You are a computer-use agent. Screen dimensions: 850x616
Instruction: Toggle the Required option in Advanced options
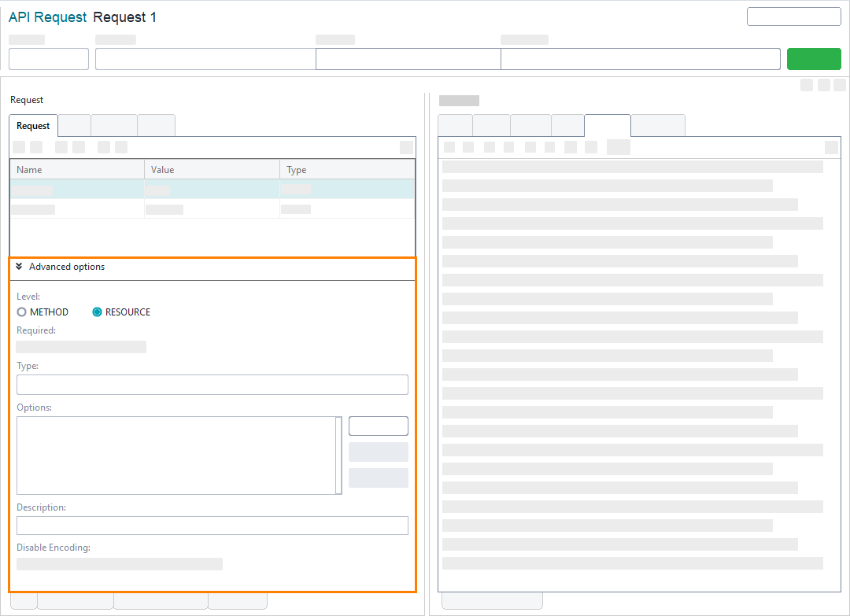pos(80,346)
